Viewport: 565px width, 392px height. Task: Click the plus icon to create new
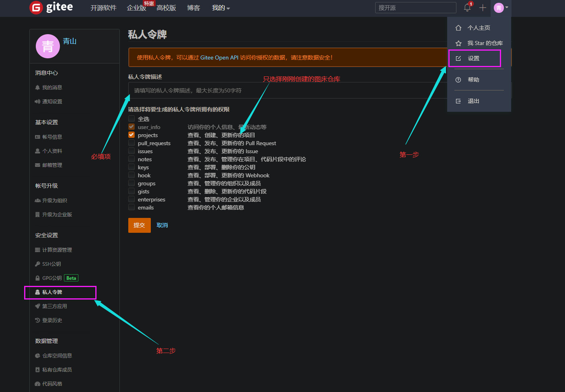(x=483, y=7)
